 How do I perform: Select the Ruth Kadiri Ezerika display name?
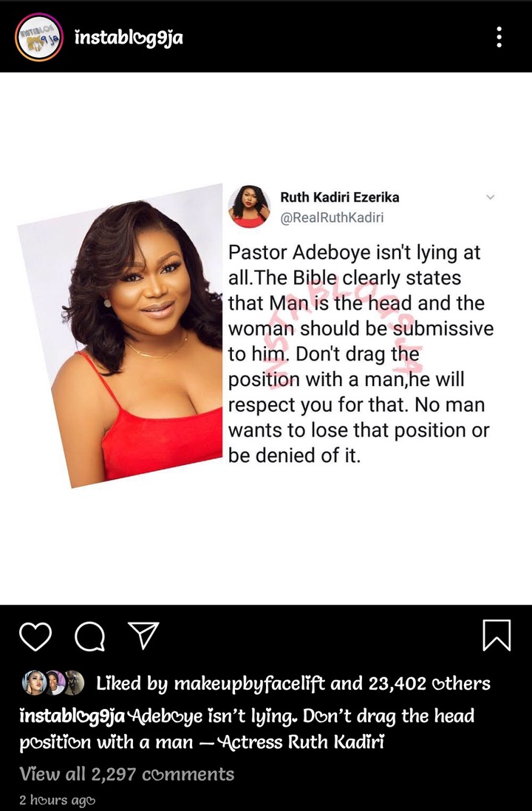(340, 197)
